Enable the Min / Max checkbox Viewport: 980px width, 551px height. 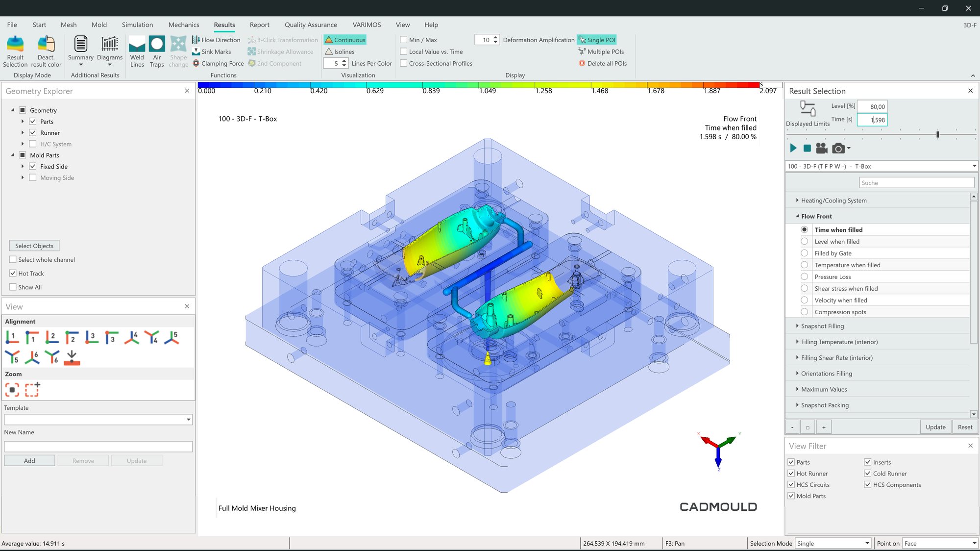click(x=404, y=40)
